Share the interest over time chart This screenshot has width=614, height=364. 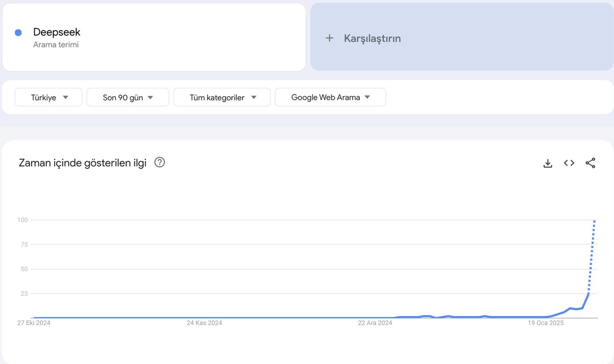click(590, 163)
